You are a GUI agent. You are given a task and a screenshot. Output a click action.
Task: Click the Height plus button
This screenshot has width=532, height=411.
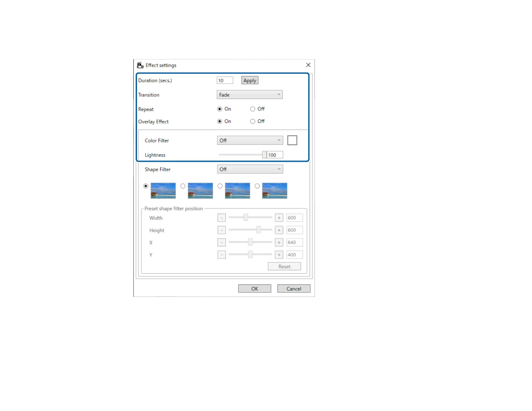pyautogui.click(x=279, y=230)
